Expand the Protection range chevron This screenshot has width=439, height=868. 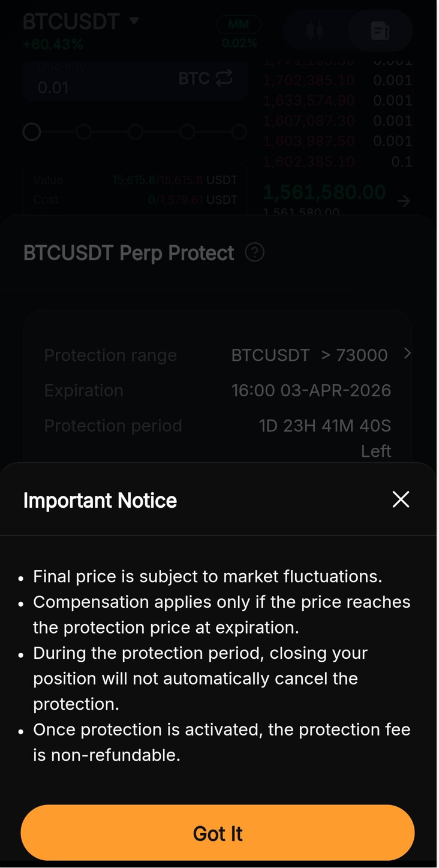[407, 353]
